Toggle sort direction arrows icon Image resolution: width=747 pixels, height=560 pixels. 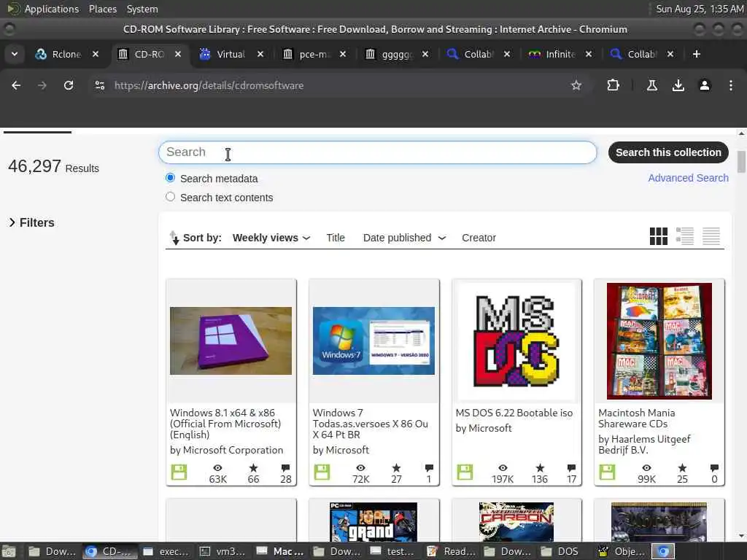tap(174, 238)
